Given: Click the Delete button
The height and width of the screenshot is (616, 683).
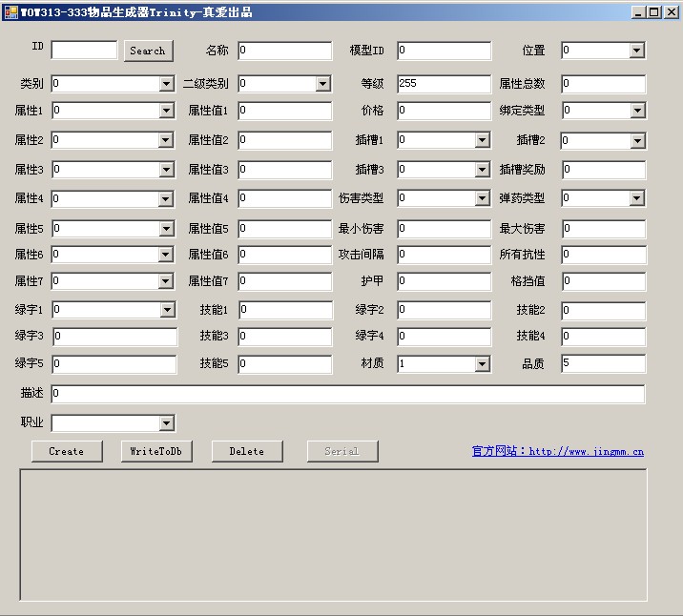Looking at the screenshot, I should (x=246, y=451).
